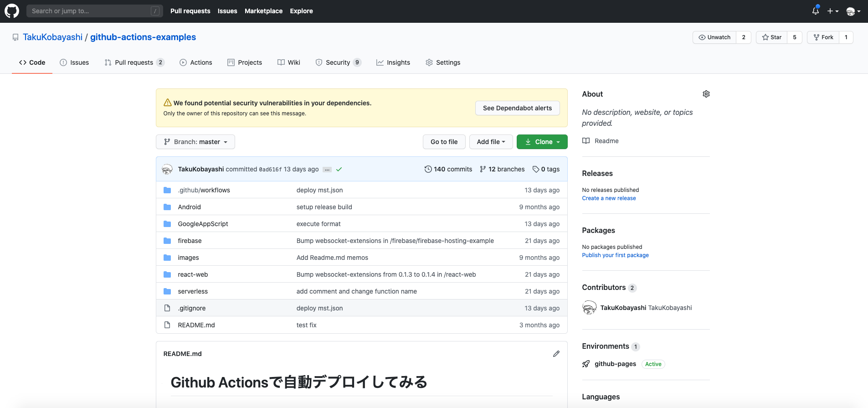This screenshot has height=408, width=868.
Task: Open the Projects tab
Action: [245, 62]
